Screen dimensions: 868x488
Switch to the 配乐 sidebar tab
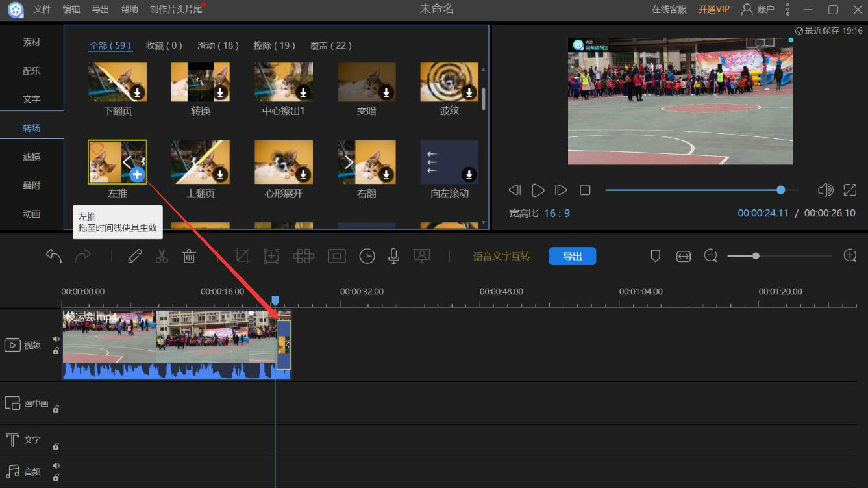click(32, 71)
